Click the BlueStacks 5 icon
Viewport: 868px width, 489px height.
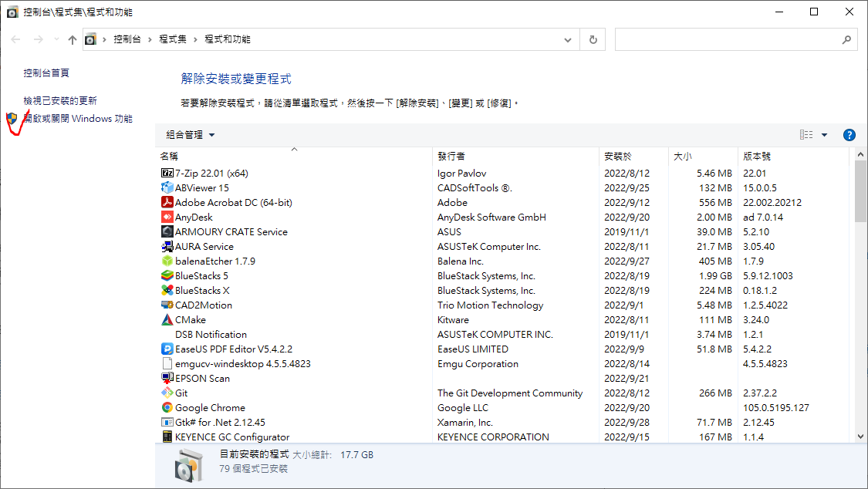click(167, 275)
